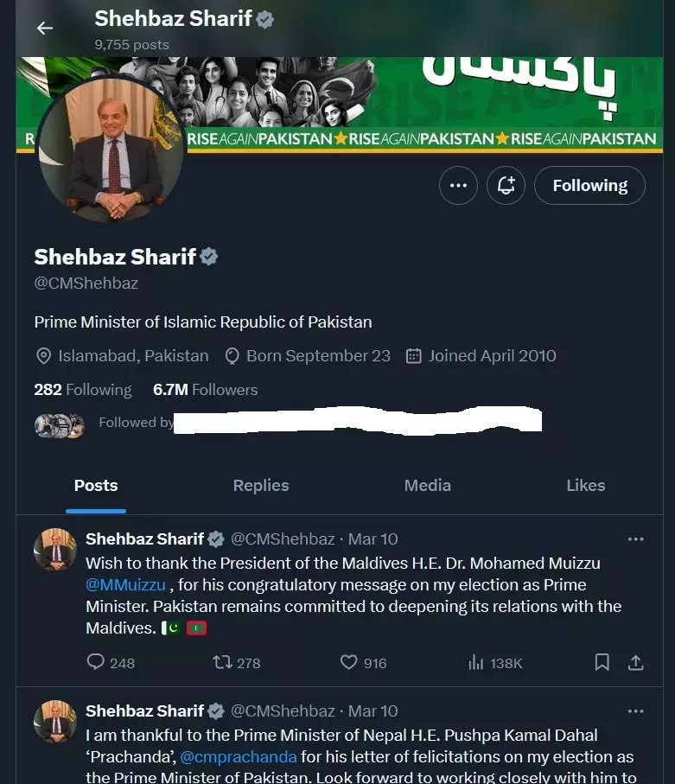
Task: Share the Maldives post via share icon
Action: click(x=635, y=662)
